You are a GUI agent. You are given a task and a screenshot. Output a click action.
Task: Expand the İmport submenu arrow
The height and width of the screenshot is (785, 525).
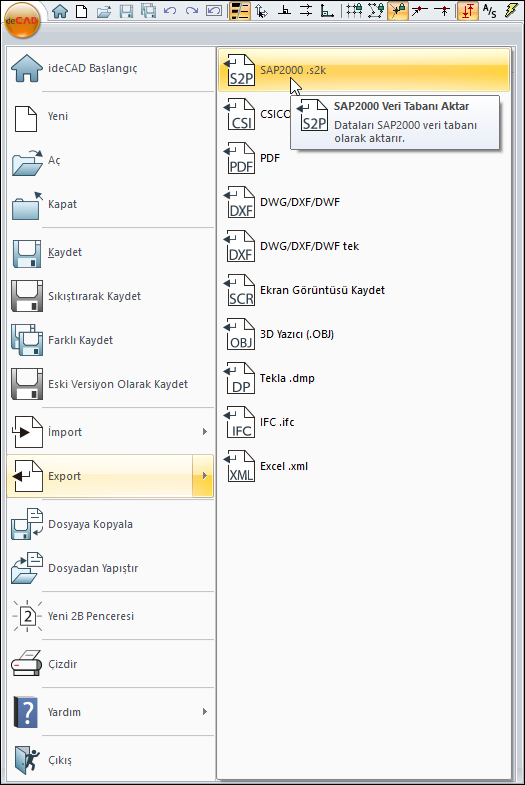(204, 432)
